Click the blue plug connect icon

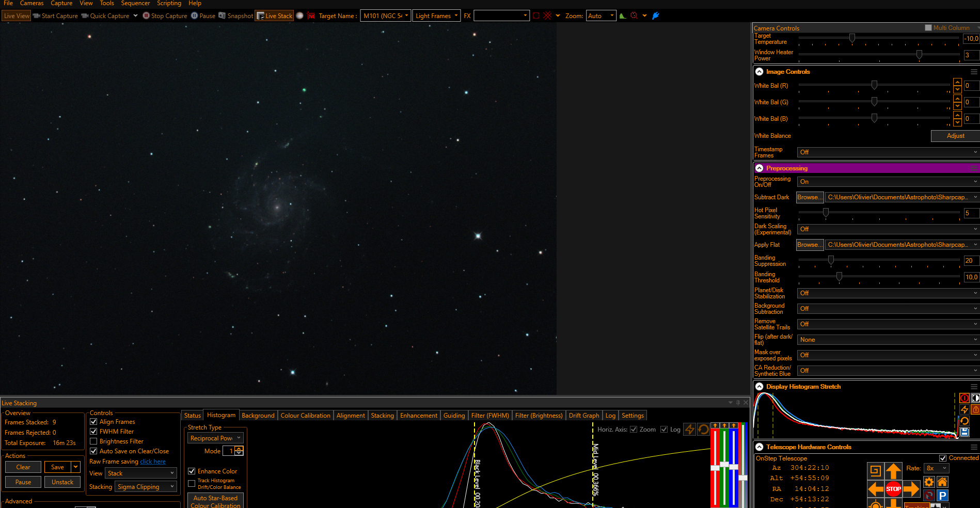656,16
